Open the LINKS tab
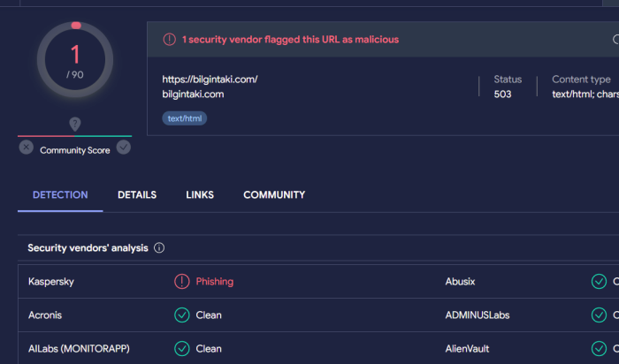The image size is (619, 364). click(x=200, y=195)
